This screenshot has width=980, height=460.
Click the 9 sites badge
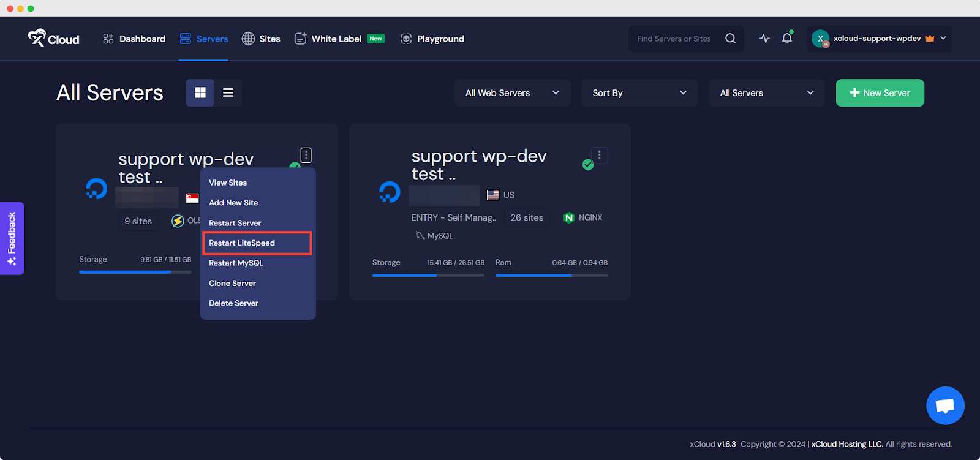pos(138,221)
